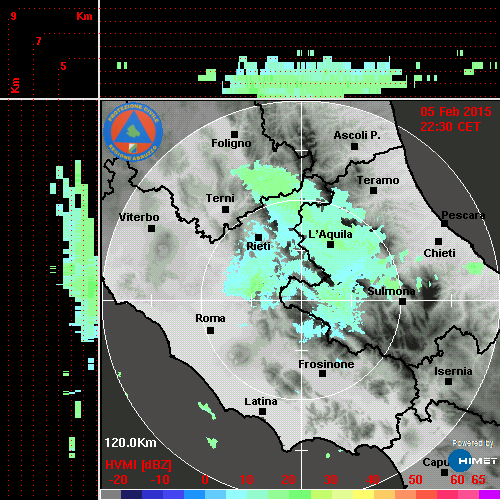Screen dimensions: 500x500
Task: Select the L'Aquila city marker
Action: (330, 245)
